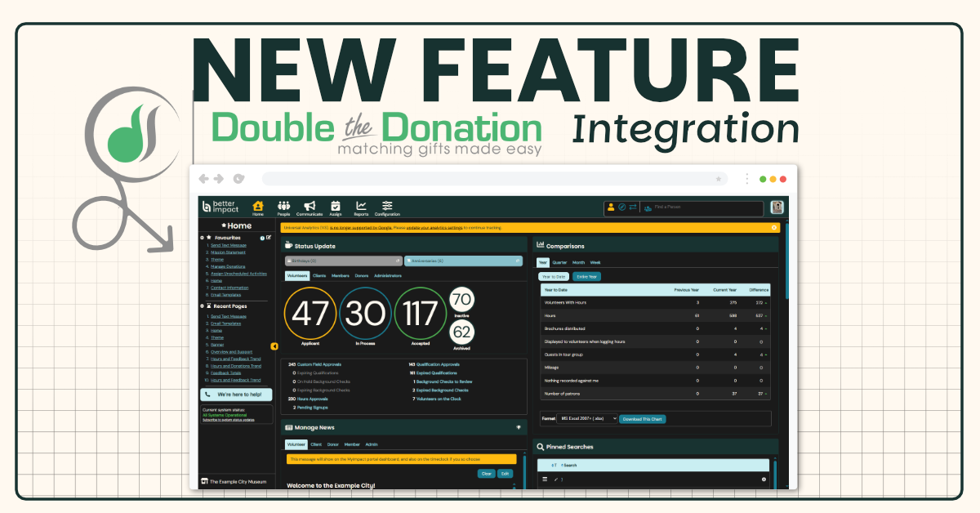This screenshot has height=513, width=980.
Task: Click the Manage News lightbulb icon
Action: click(518, 427)
